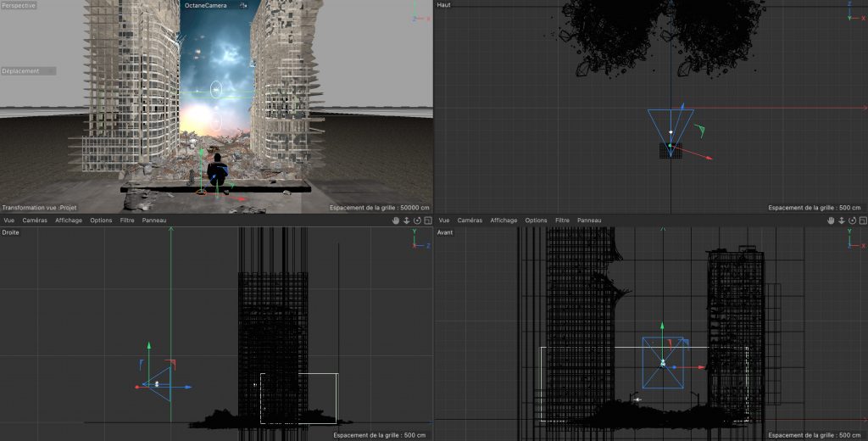The width and height of the screenshot is (868, 441).
Task: Open the Vue menu in Droite viewport
Action: coord(9,220)
